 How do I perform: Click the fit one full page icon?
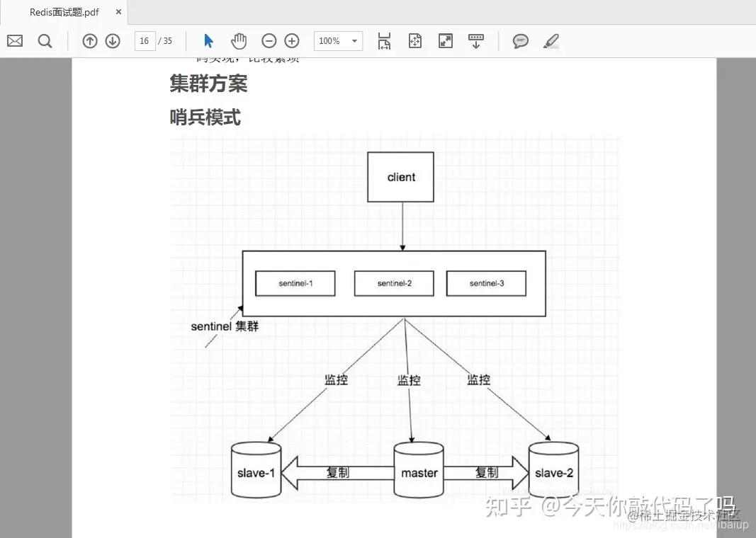click(415, 41)
